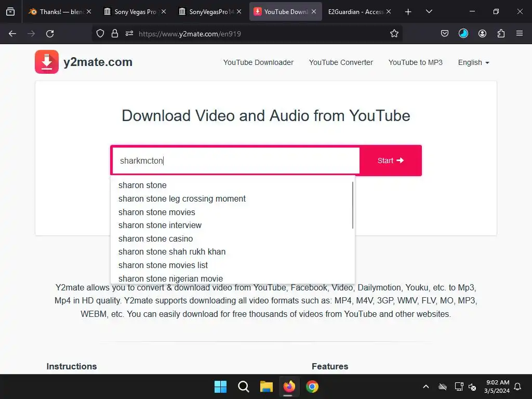Bookmark this page with the star icon
The image size is (532, 399).
394,34
